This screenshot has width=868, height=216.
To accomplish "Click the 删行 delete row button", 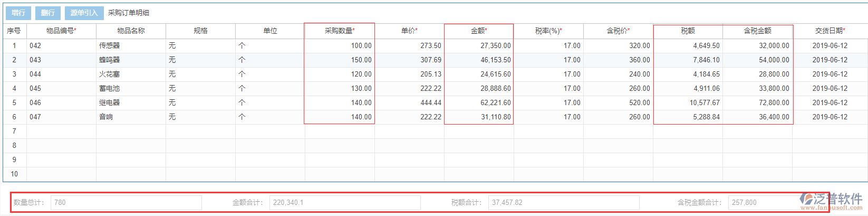I will click(48, 13).
